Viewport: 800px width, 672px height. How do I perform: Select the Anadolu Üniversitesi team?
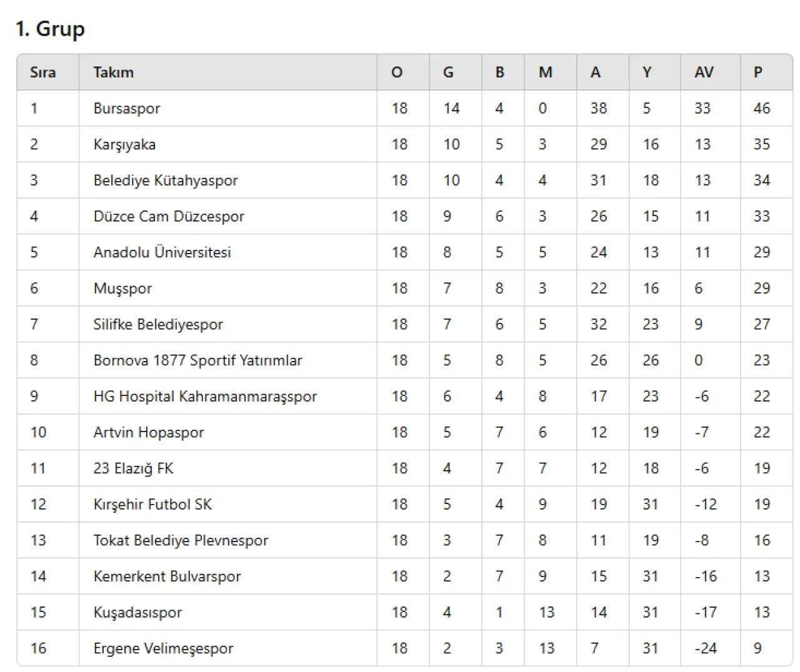(x=162, y=252)
